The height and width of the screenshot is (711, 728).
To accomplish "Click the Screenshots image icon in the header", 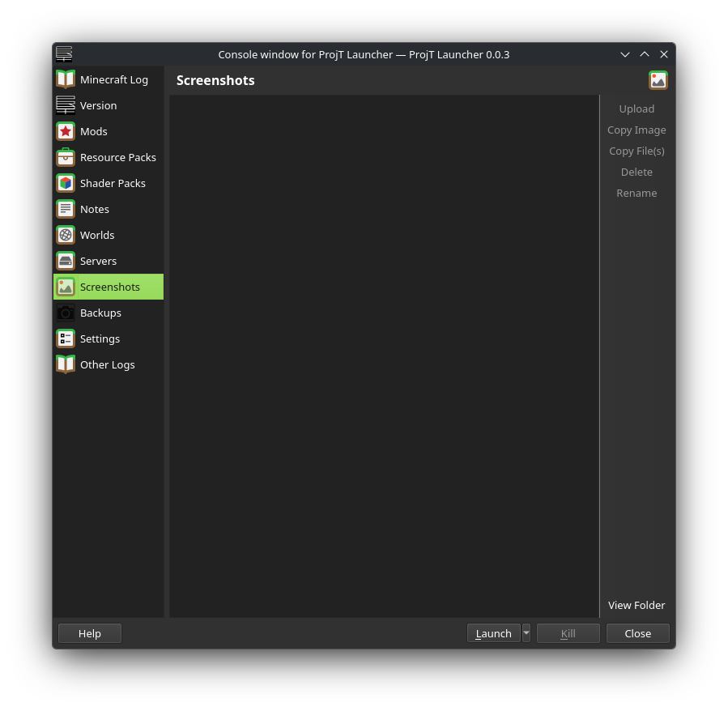I will [x=658, y=79].
